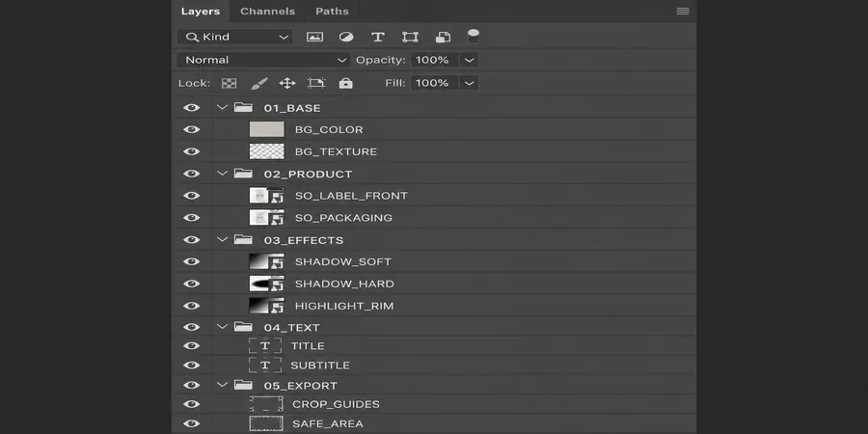Hide the 01_BASE group
Viewport: 868px width, 434px height.
pyautogui.click(x=192, y=107)
